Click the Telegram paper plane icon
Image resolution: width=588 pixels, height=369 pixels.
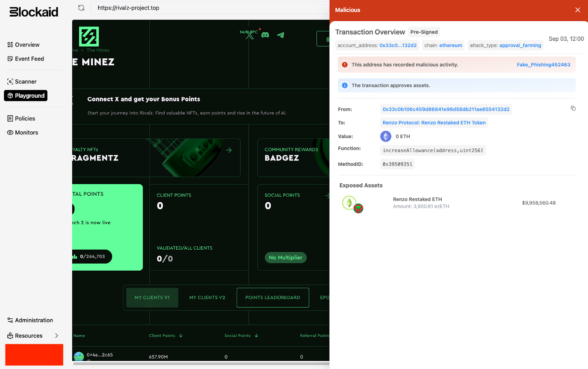click(281, 35)
